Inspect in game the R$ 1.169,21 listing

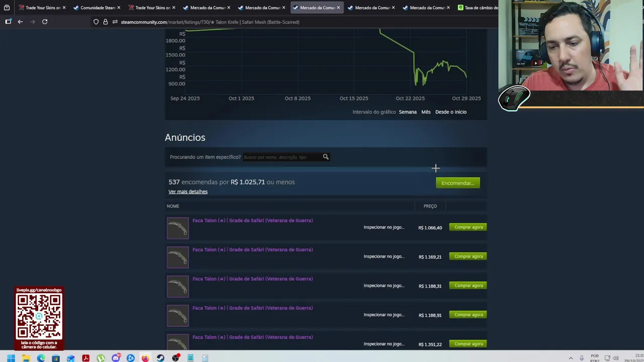point(384,256)
